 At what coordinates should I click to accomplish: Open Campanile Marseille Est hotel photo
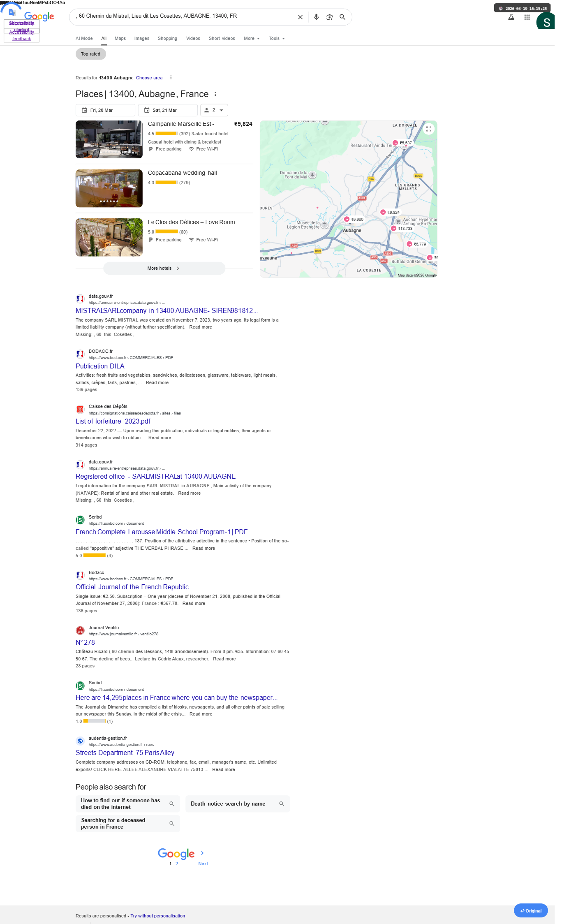pyautogui.click(x=109, y=139)
